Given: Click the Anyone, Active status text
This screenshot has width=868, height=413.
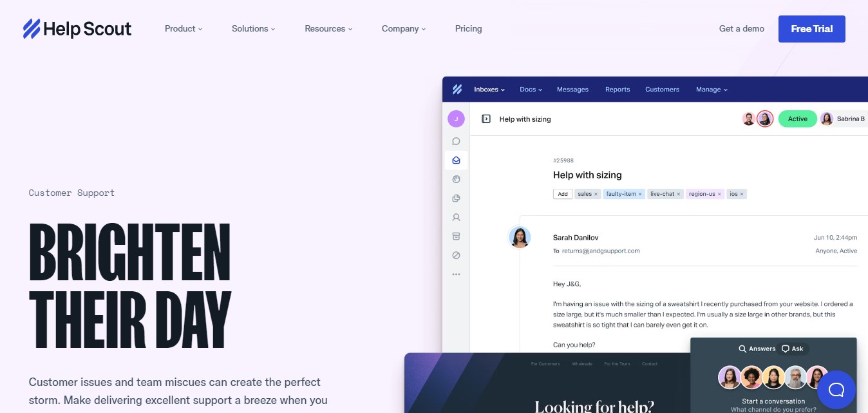Looking at the screenshot, I should (836, 251).
